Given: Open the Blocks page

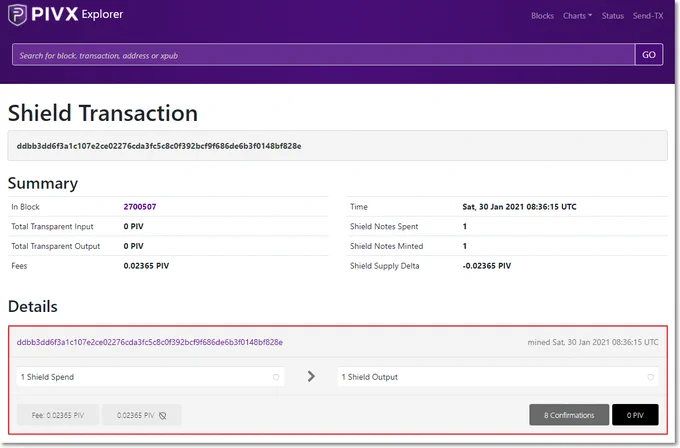Looking at the screenshot, I should [542, 16].
